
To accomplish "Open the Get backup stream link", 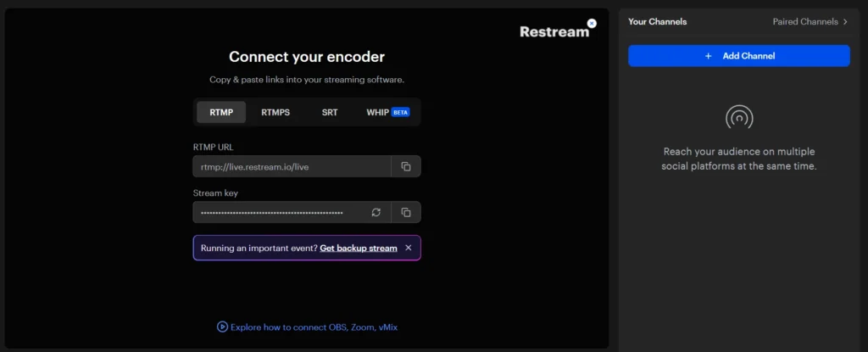I will [x=359, y=248].
